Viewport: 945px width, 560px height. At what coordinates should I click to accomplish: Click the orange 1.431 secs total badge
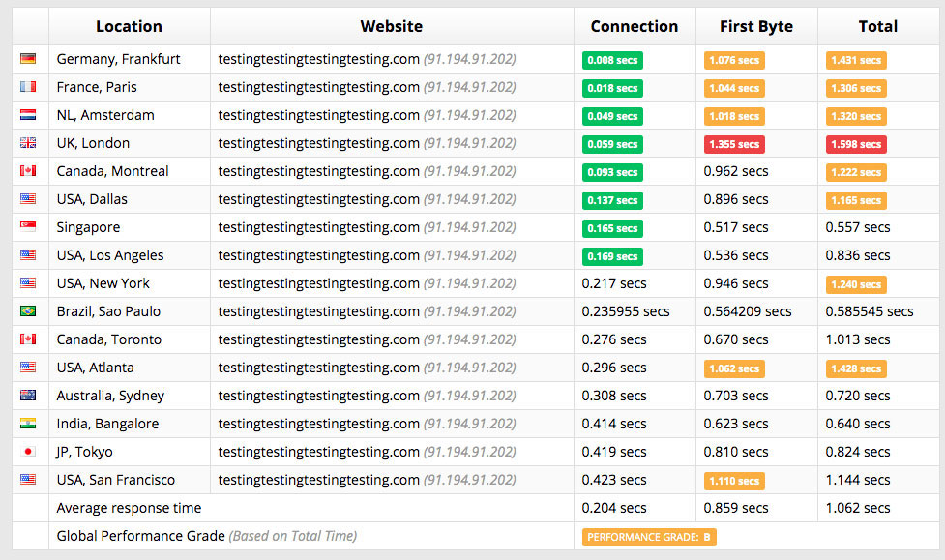point(856,60)
